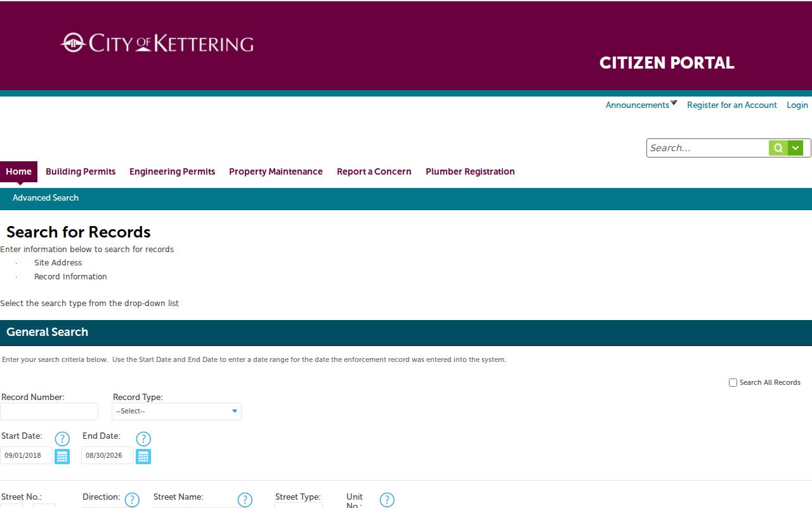812x508 pixels.
Task: Show help for Direction field
Action: (132, 500)
